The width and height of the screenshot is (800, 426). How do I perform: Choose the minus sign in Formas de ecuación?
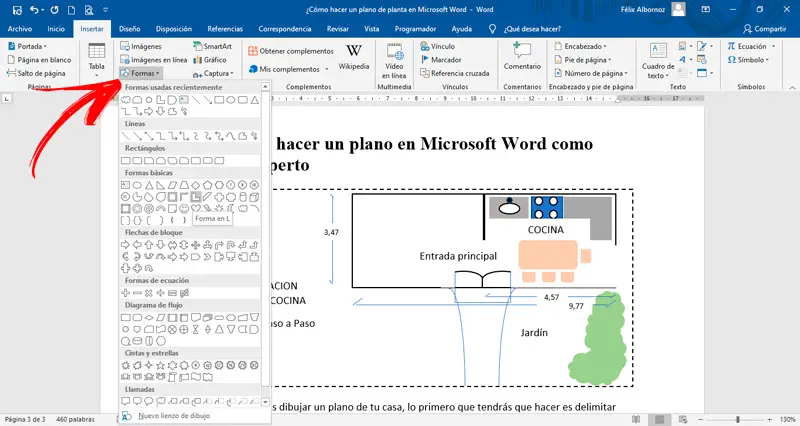[x=137, y=293]
